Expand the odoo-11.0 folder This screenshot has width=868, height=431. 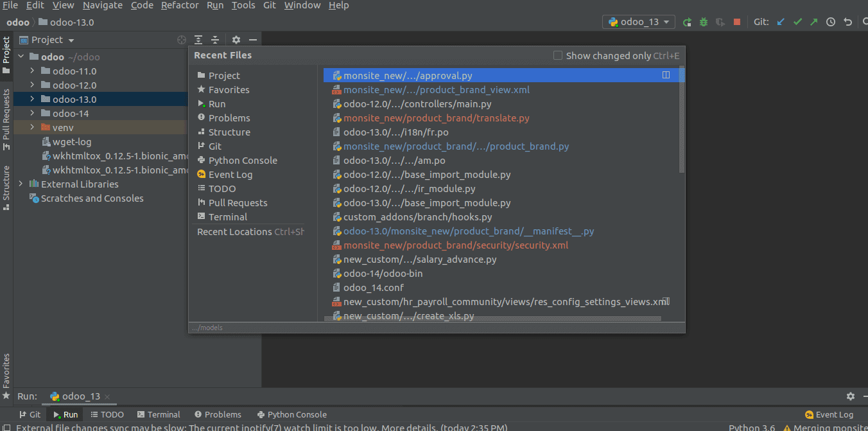(32, 71)
